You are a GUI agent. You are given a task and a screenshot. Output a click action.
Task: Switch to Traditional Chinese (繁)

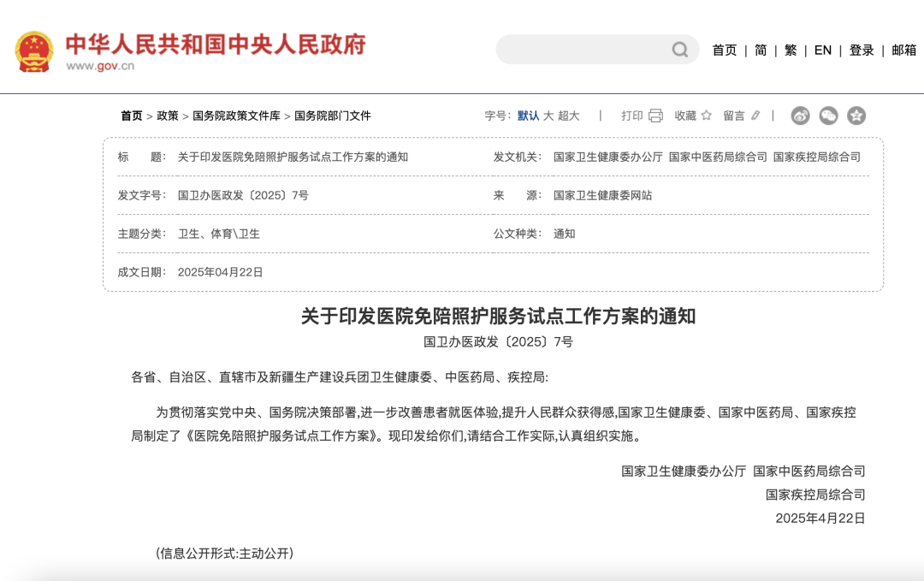pyautogui.click(x=791, y=50)
